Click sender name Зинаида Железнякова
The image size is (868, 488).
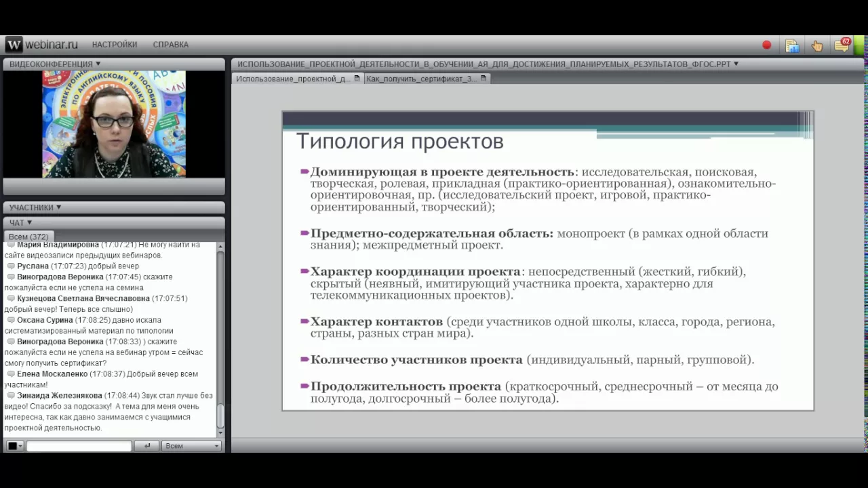[x=60, y=395]
